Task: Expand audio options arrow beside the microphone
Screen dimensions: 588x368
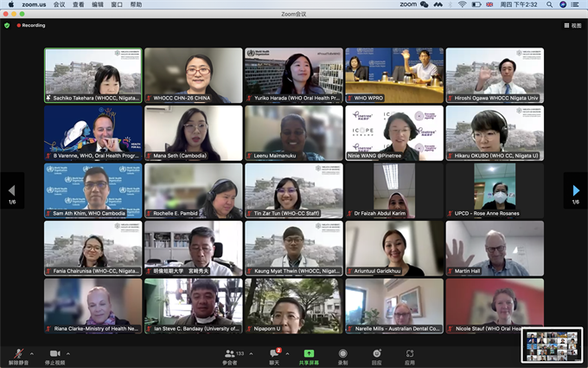Action: point(32,353)
